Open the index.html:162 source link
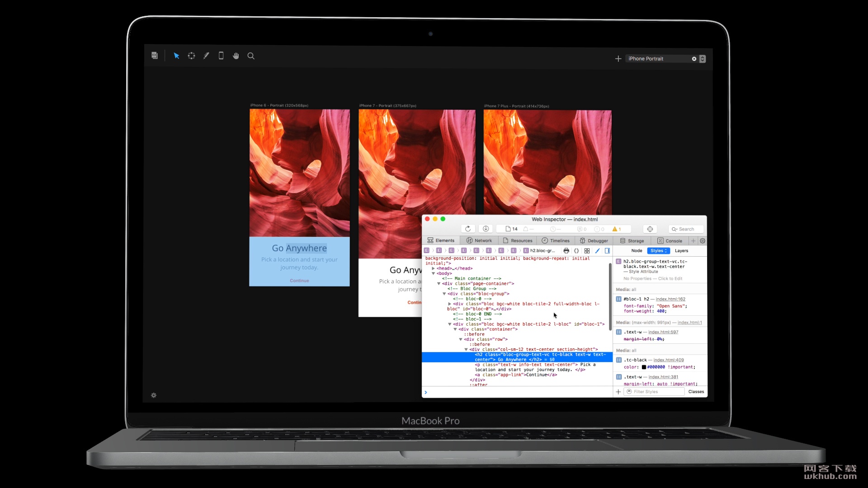 click(670, 299)
